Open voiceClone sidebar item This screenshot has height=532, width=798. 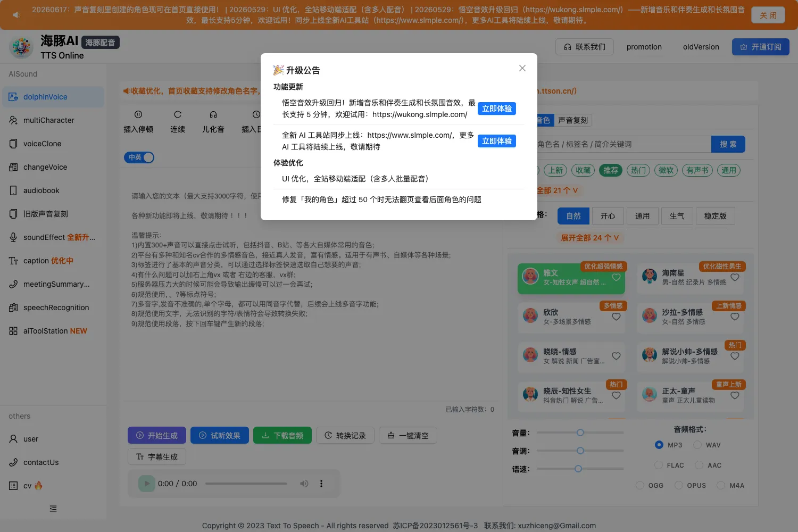coord(53,144)
